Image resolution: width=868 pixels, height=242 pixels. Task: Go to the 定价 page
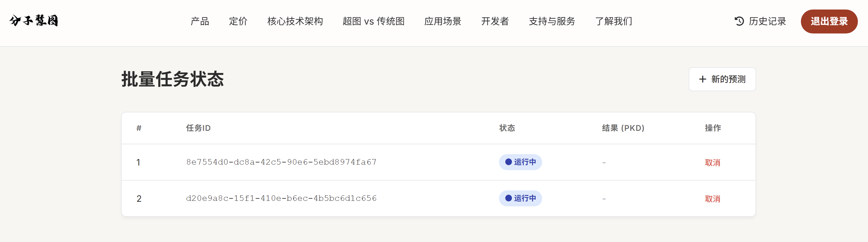[x=238, y=21]
